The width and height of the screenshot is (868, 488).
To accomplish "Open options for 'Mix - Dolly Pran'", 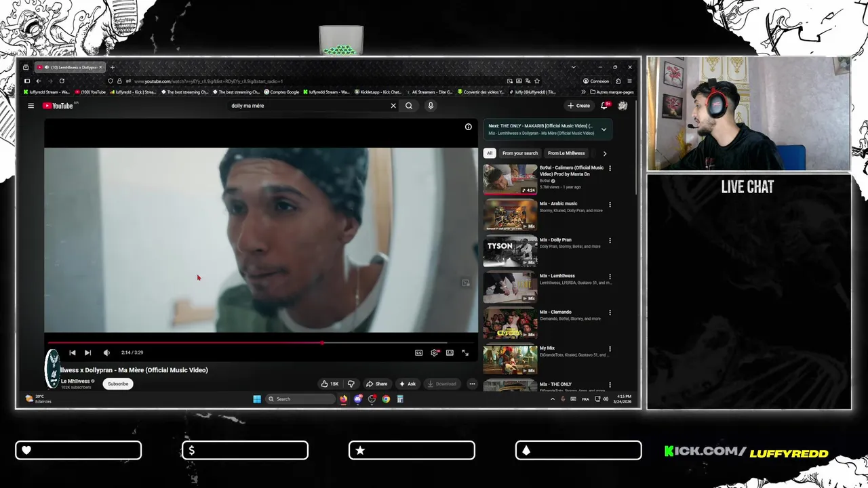I will point(610,240).
